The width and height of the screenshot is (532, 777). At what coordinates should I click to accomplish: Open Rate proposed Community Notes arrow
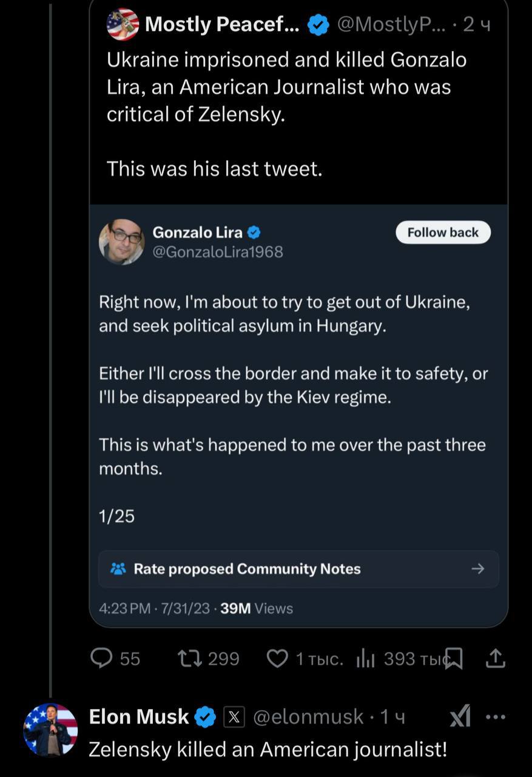point(478,569)
